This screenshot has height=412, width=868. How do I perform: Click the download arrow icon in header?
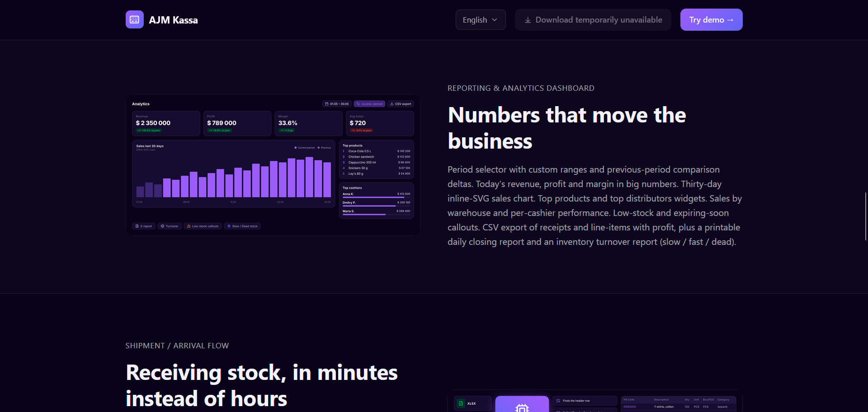[x=528, y=20]
